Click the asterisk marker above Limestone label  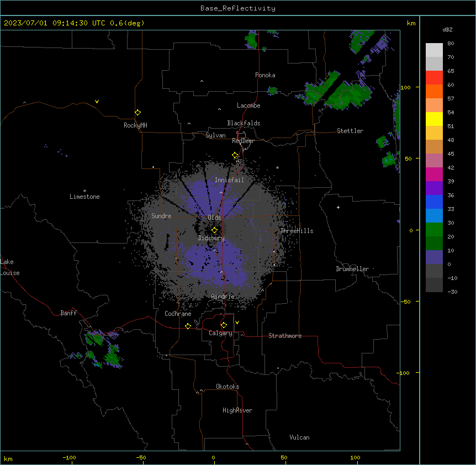pos(84,191)
